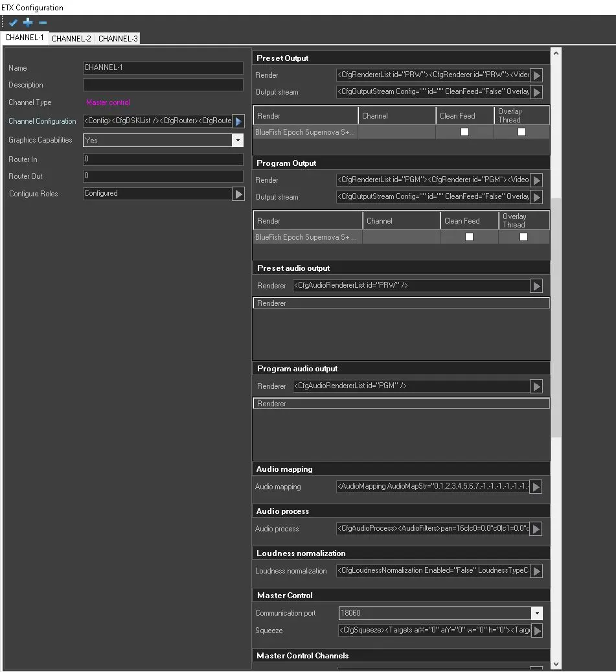The width and height of the screenshot is (616, 672).
Task: Expand the Communication port dropdown
Action: pos(536,613)
